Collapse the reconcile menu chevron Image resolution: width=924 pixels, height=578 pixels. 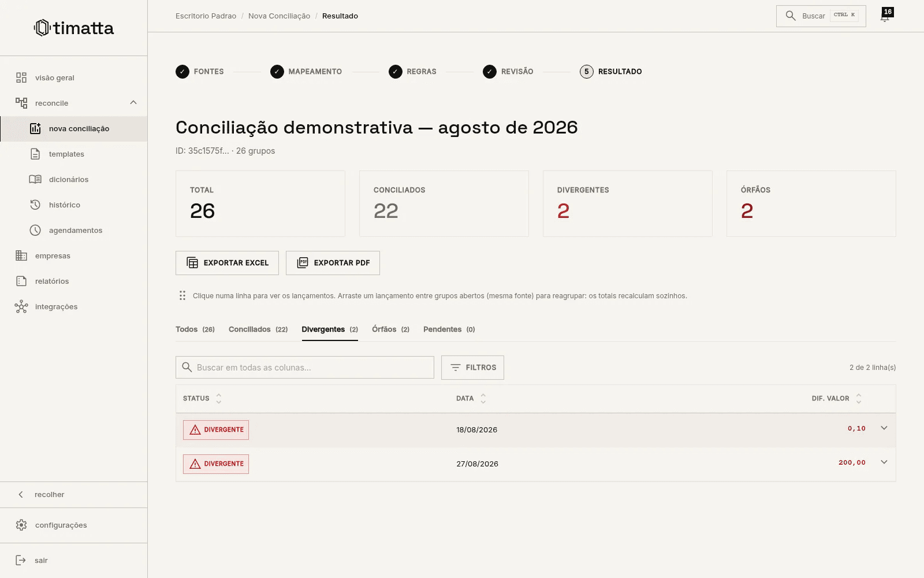[133, 102]
